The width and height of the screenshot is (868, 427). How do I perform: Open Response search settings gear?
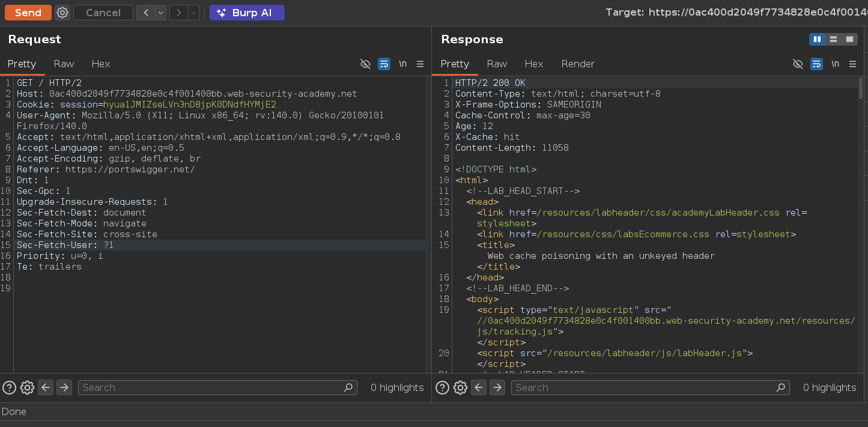tap(460, 387)
